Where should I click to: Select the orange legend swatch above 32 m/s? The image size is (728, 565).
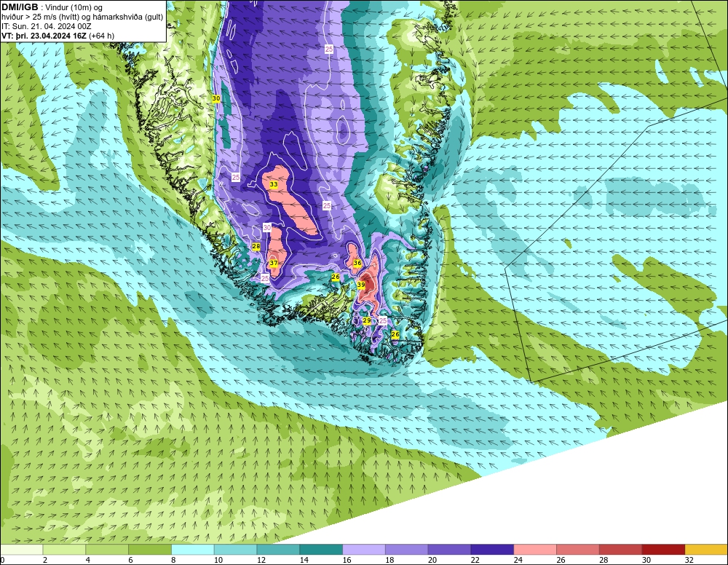tap(706, 550)
